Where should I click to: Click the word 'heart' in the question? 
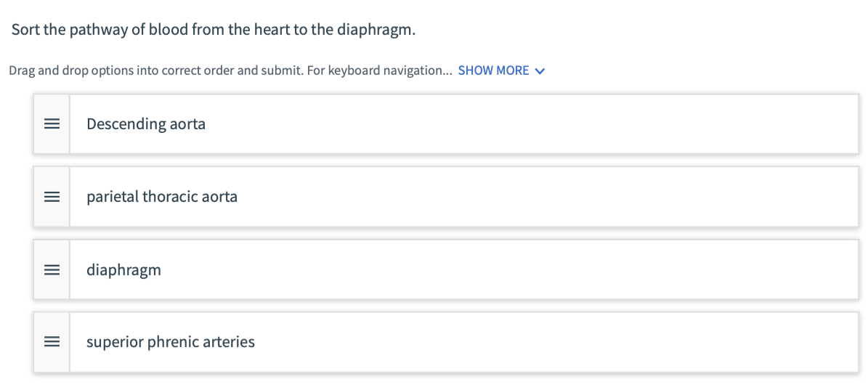(272, 31)
